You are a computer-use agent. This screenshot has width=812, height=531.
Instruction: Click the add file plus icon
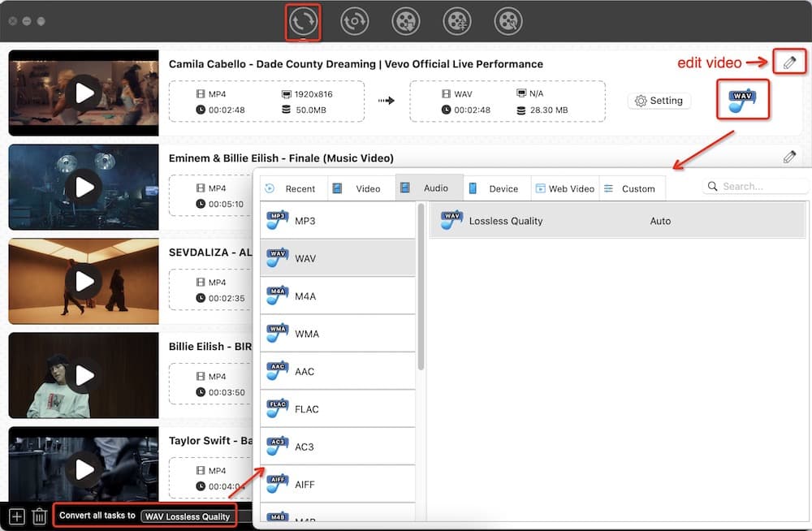tap(16, 516)
